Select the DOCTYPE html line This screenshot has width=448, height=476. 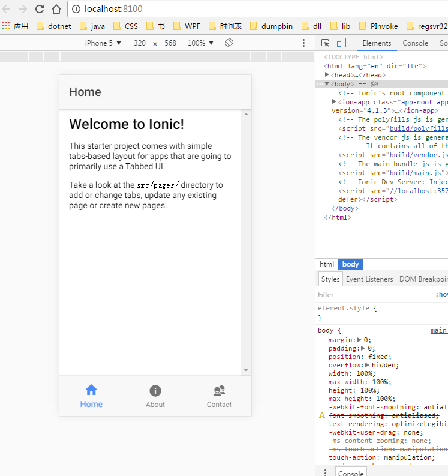coord(353,57)
